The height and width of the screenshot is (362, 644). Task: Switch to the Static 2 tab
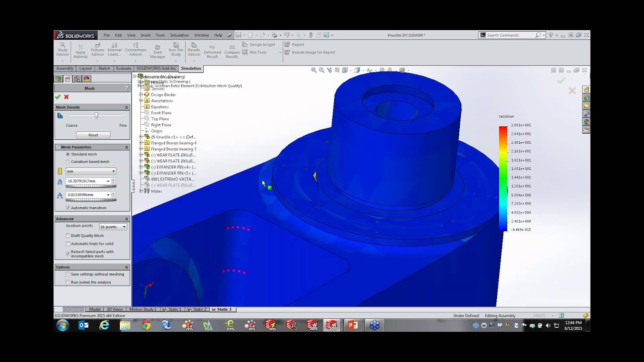click(x=197, y=309)
